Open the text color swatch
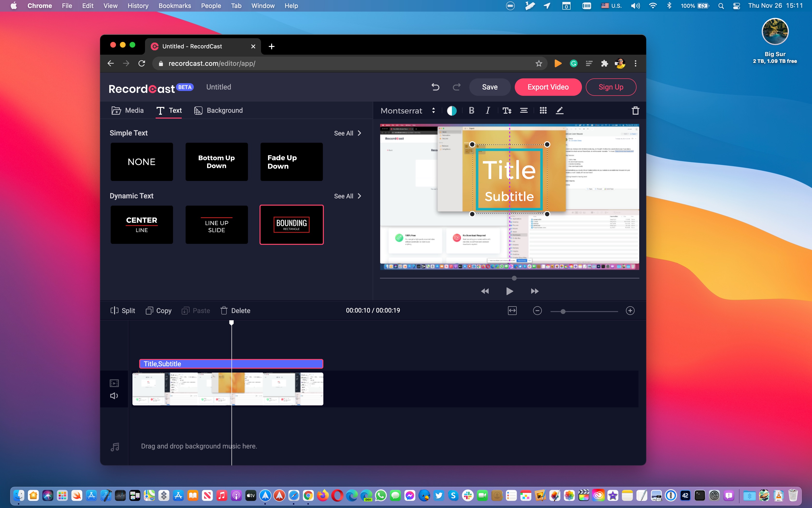The image size is (812, 508). coord(452,111)
